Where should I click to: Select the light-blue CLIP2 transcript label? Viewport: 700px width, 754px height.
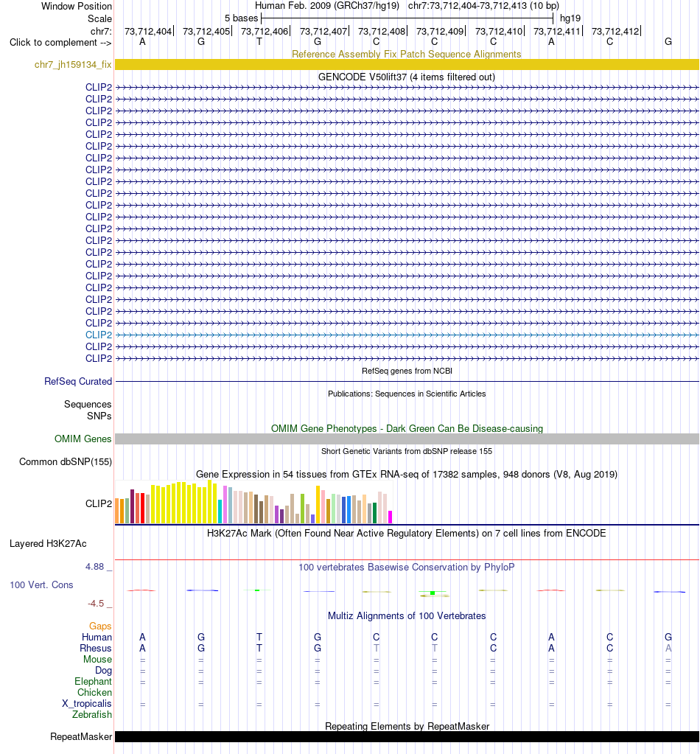(x=99, y=335)
